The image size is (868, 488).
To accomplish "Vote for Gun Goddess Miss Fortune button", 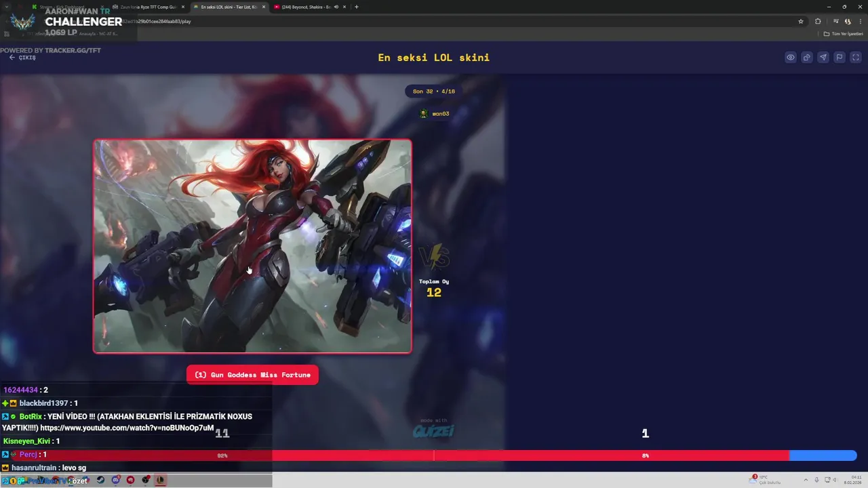I will [252, 375].
